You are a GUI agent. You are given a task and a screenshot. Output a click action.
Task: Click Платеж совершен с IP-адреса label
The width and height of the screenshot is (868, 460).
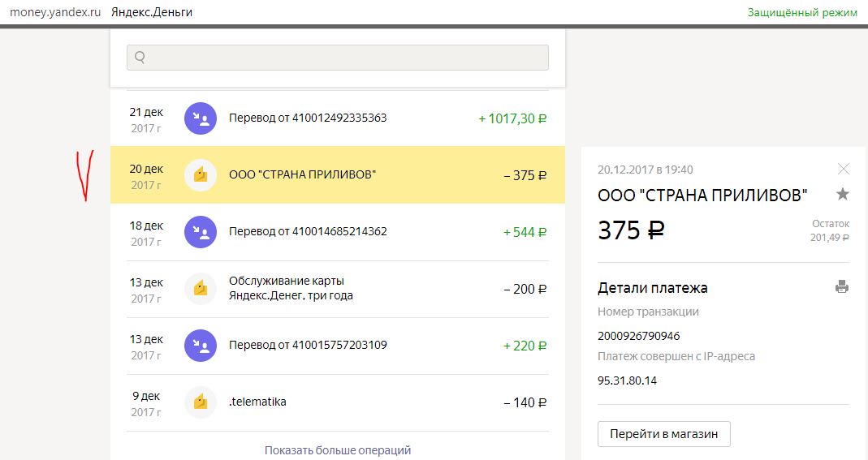click(676, 357)
